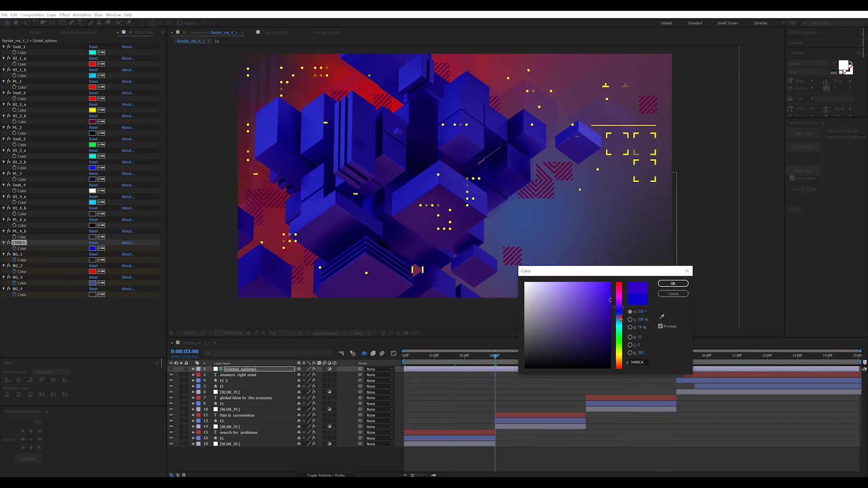868x488 pixels.
Task: Hide the 'answers right now!' layer eye
Action: [x=171, y=375]
